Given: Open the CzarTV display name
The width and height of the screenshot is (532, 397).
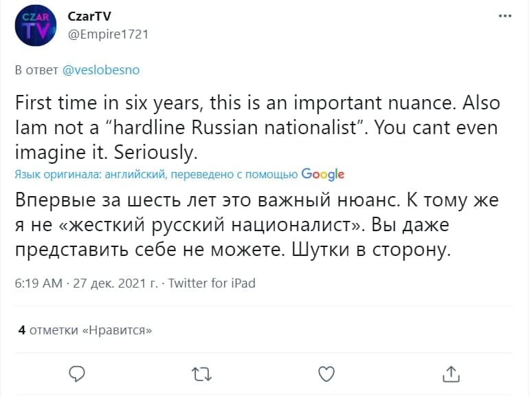Looking at the screenshot, I should point(89,16).
